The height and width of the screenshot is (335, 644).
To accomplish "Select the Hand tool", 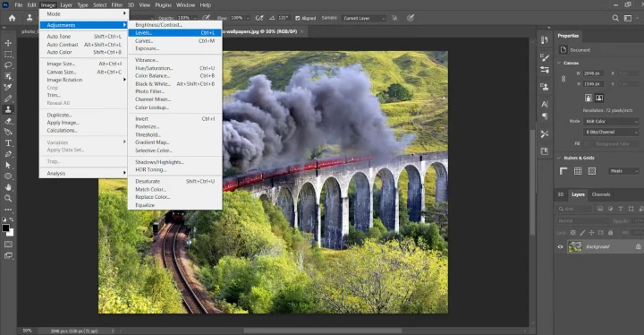I will coord(8,187).
